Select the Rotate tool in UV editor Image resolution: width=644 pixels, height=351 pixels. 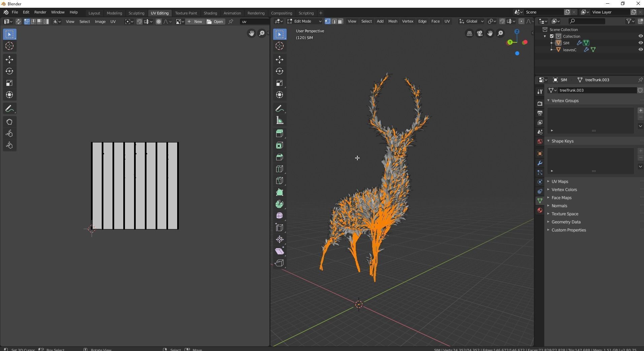9,71
